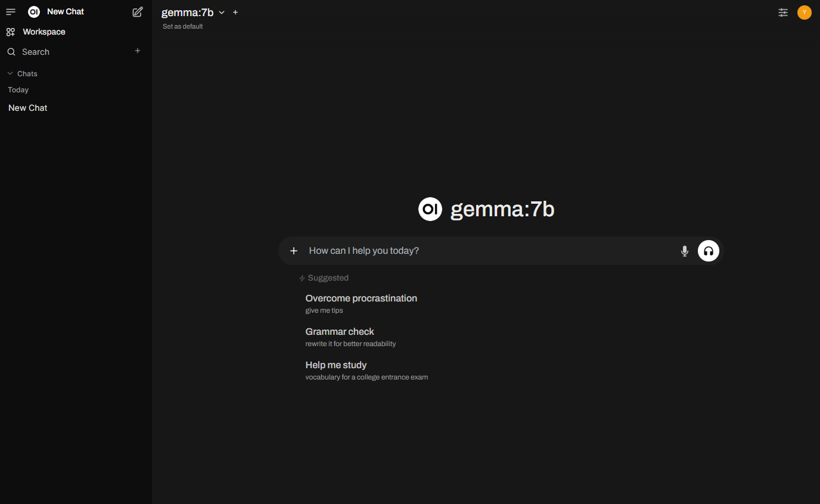
Task: Click the Workspace grid icon
Action: 11,32
